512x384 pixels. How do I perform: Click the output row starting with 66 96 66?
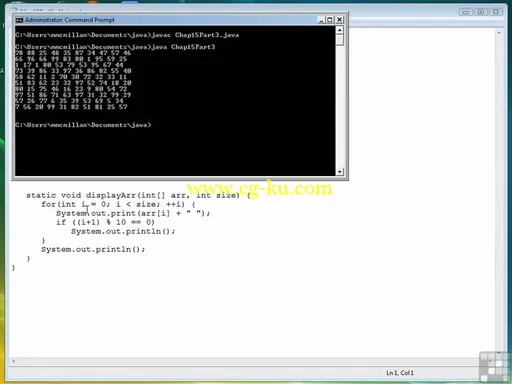tap(71, 59)
